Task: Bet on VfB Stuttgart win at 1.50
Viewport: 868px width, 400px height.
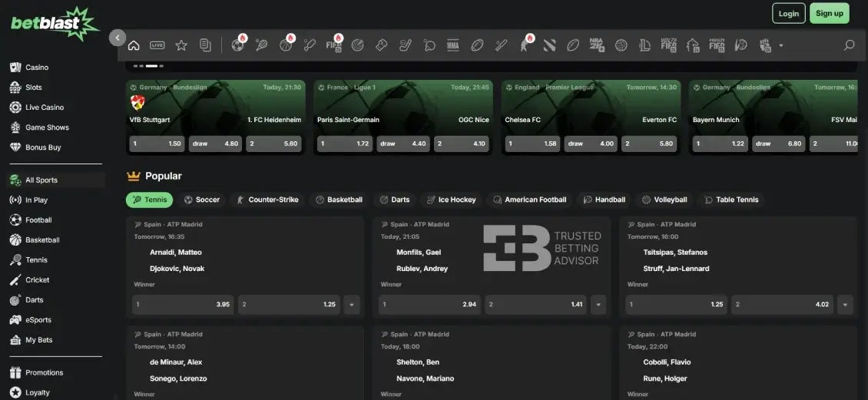Action: (x=157, y=144)
